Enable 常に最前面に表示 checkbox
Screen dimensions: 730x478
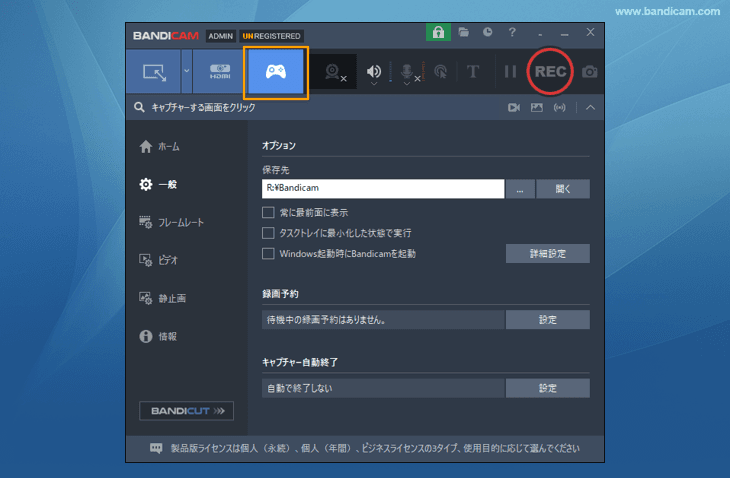pos(268,213)
